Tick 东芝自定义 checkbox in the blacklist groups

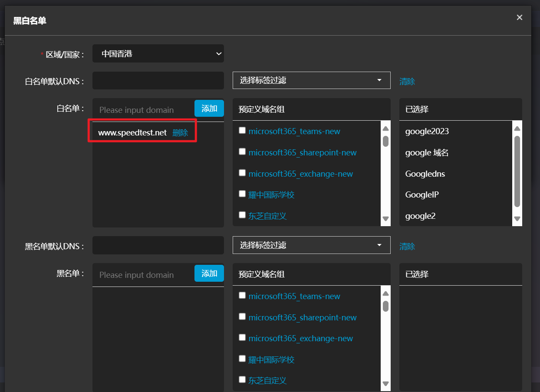pyautogui.click(x=242, y=379)
